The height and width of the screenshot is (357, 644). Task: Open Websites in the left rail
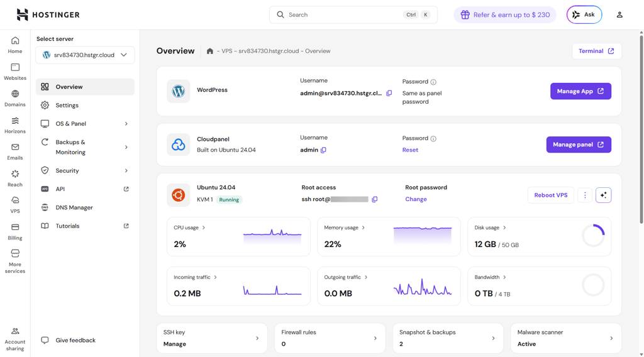tap(15, 72)
